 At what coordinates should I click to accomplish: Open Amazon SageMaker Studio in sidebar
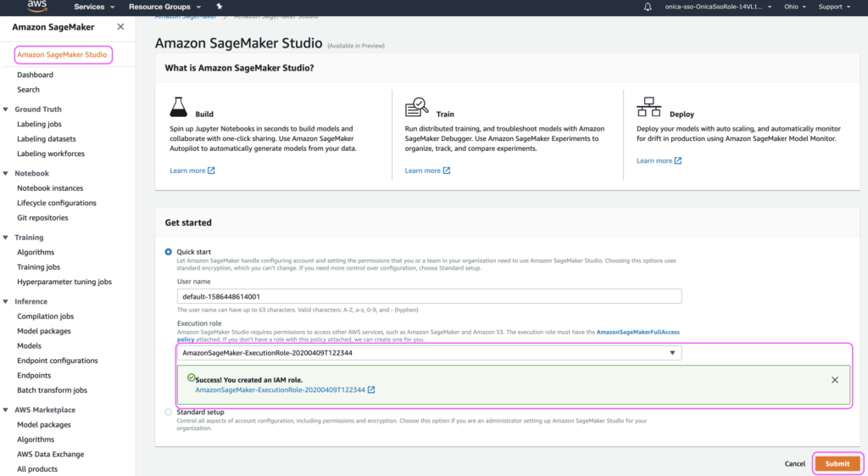point(62,54)
